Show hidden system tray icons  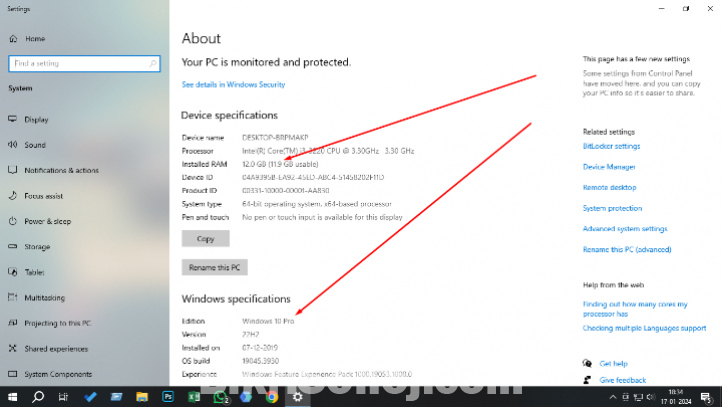click(613, 397)
